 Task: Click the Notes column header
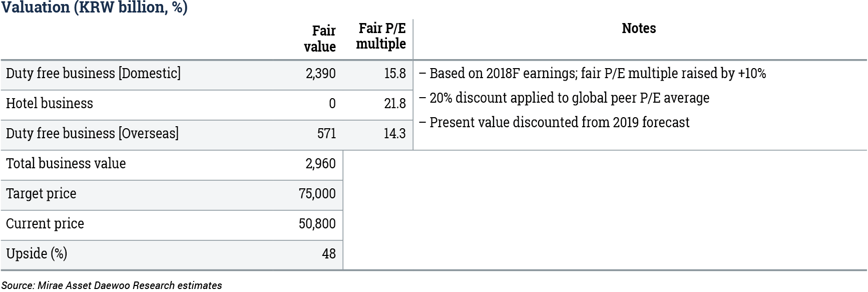[639, 28]
